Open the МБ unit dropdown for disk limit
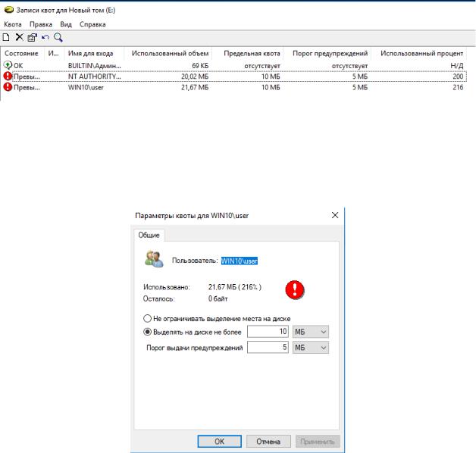This screenshot has width=476, height=453. pyautogui.click(x=311, y=332)
